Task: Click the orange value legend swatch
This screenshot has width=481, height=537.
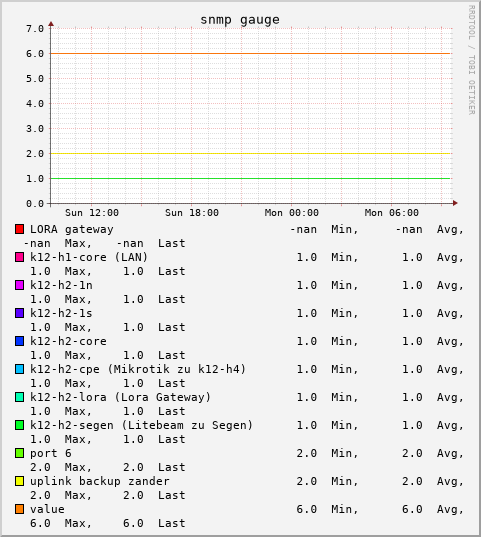Action: [20, 509]
